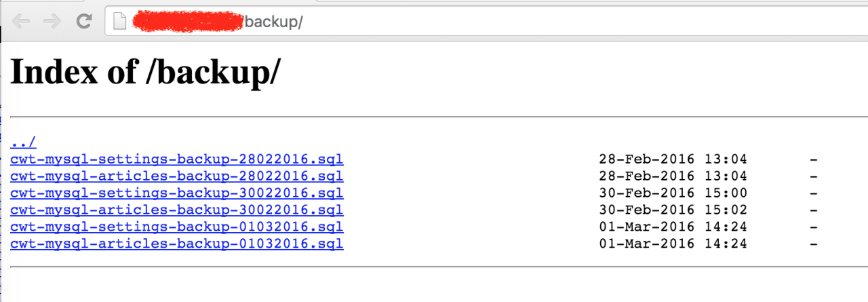This screenshot has height=302, width=868.
Task: Select the cwt-mysql-settings-backup-01032016.sql link
Action: pos(177,227)
